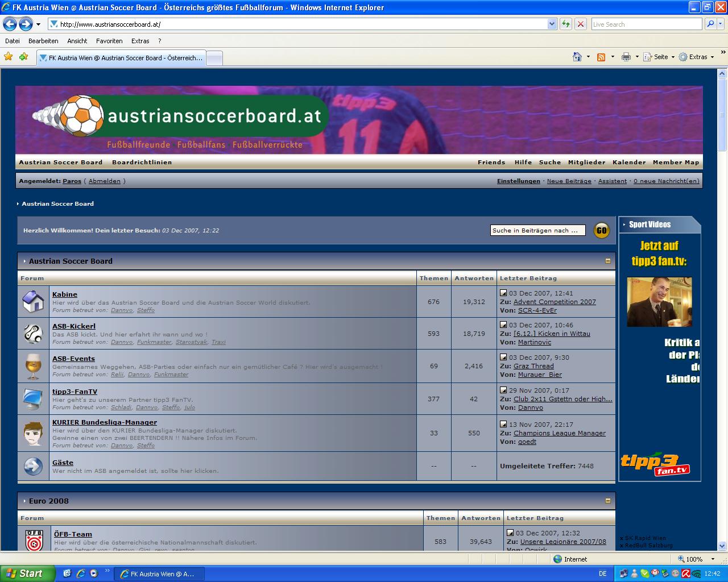Stop loading with the red X icon
Screen dimensions: 728x582
tap(581, 24)
